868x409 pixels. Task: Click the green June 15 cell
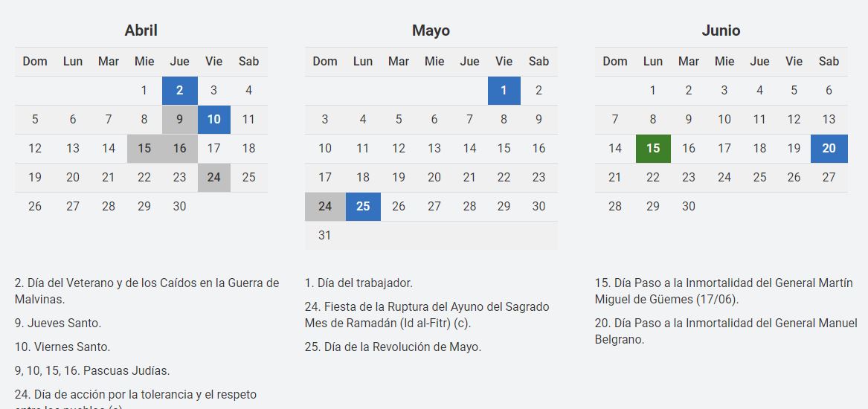(x=653, y=149)
